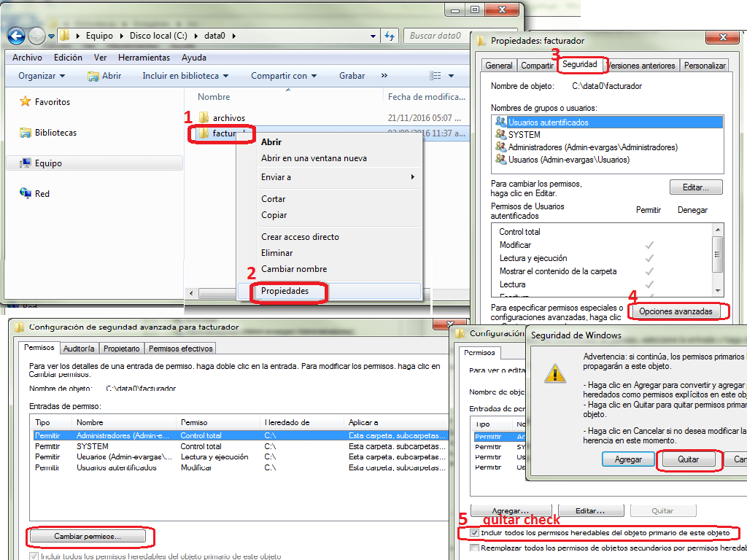Uncheck Incluir todos los permisos heredables
747x560 pixels.
[x=475, y=533]
